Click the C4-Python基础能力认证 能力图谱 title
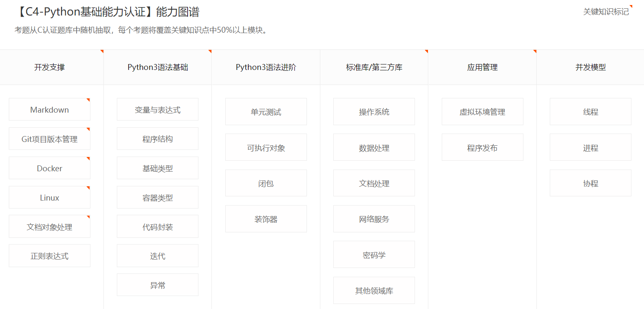This screenshot has height=309, width=644. click(x=107, y=12)
